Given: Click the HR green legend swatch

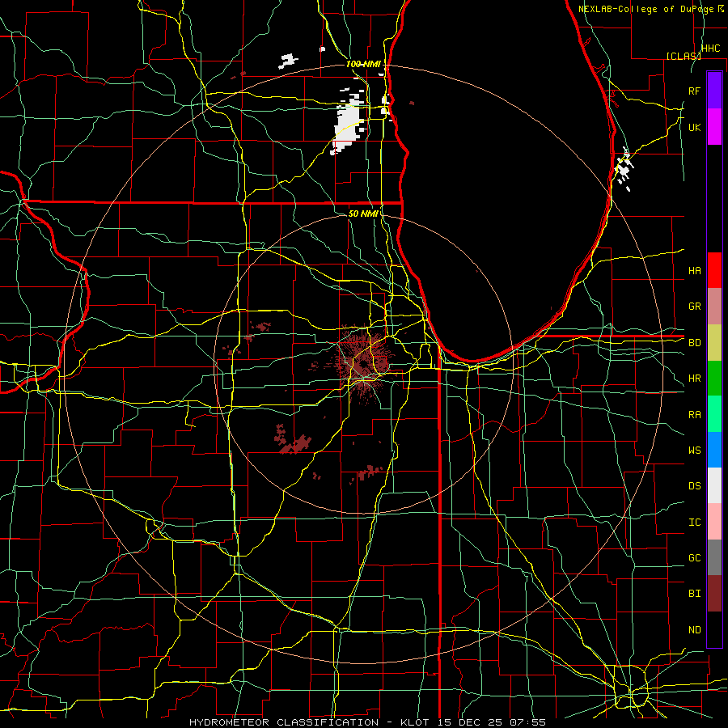Looking at the screenshot, I should [714, 378].
